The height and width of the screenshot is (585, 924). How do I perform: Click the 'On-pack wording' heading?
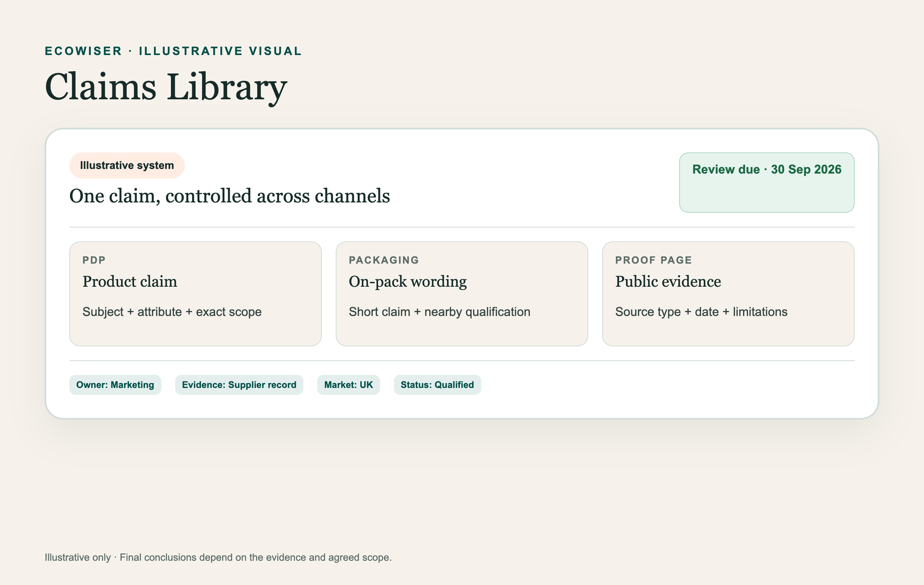click(x=408, y=281)
